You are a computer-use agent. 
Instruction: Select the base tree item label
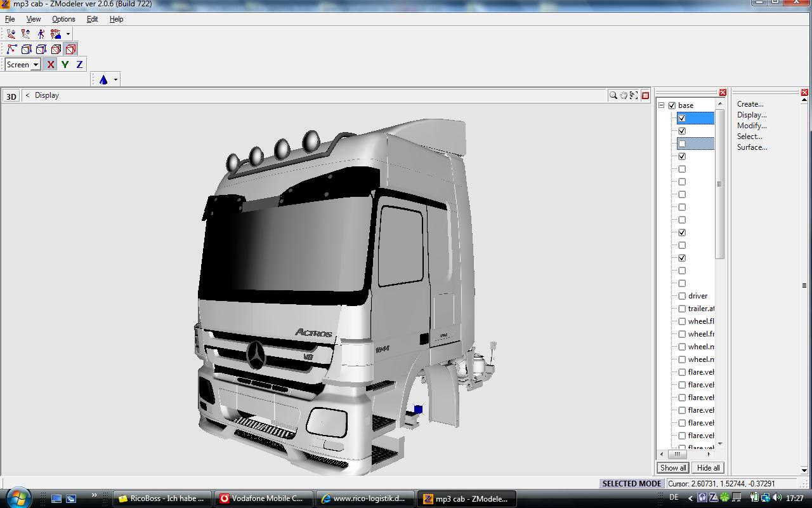686,105
